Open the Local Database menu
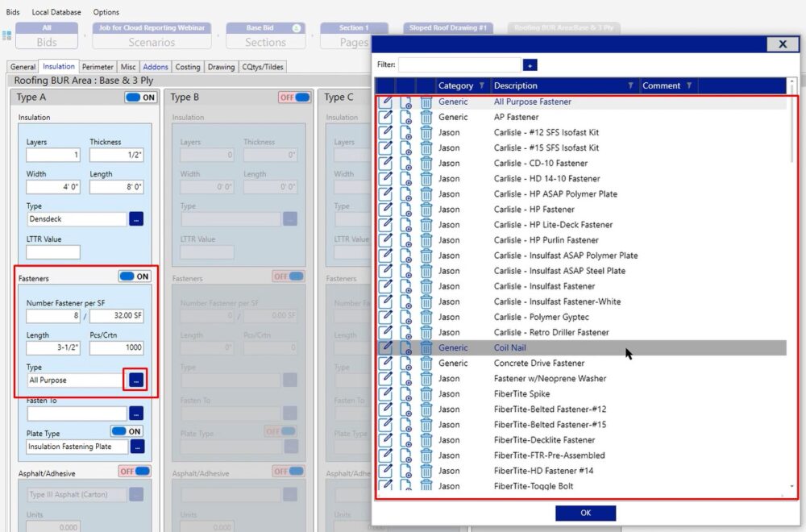Screen dimensions: 806x532 56,12
